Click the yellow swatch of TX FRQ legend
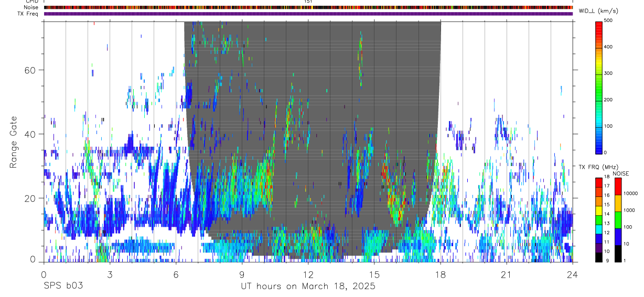This screenshot has width=644, height=297. tap(599, 211)
